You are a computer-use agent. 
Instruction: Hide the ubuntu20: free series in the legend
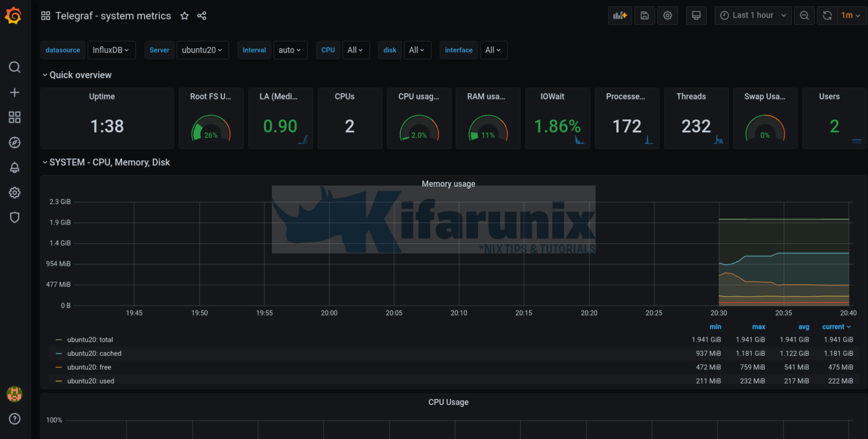tap(89, 367)
